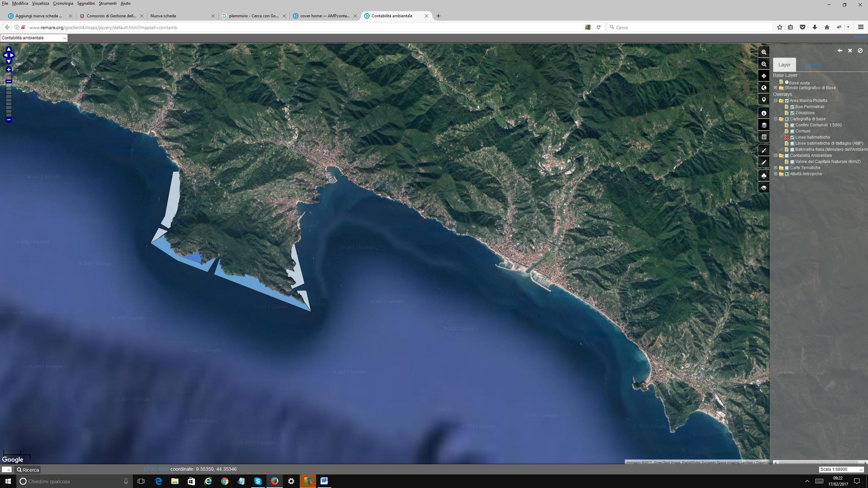Open Word from the taskbar
868x488 pixels.
pyautogui.click(x=324, y=481)
